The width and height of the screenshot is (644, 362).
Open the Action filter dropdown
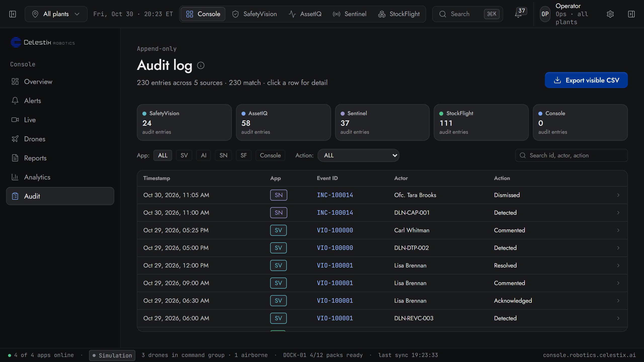coord(358,155)
